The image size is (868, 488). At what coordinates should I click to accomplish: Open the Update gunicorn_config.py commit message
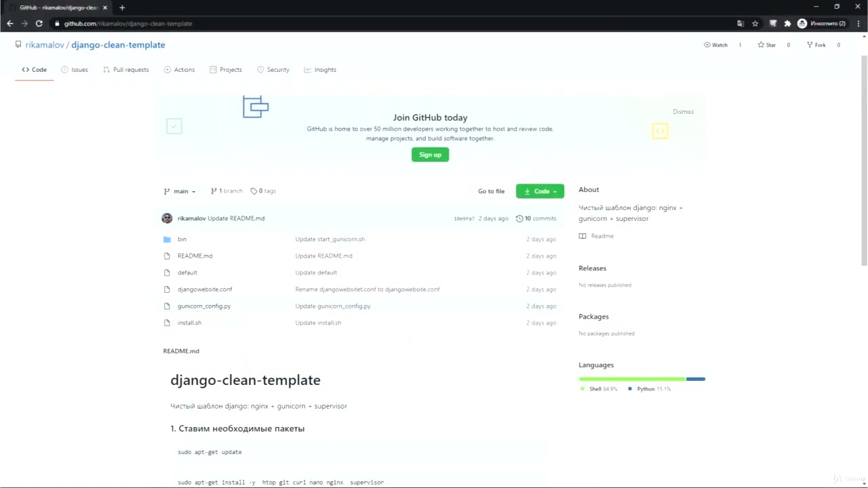point(332,306)
